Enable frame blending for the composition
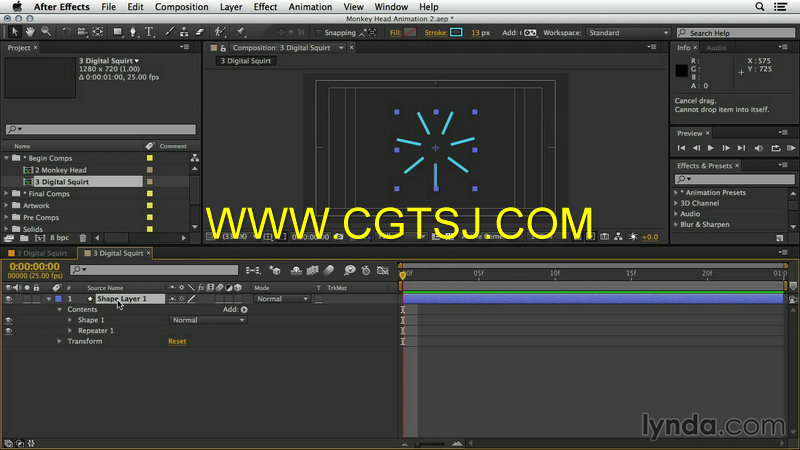 pyautogui.click(x=312, y=270)
